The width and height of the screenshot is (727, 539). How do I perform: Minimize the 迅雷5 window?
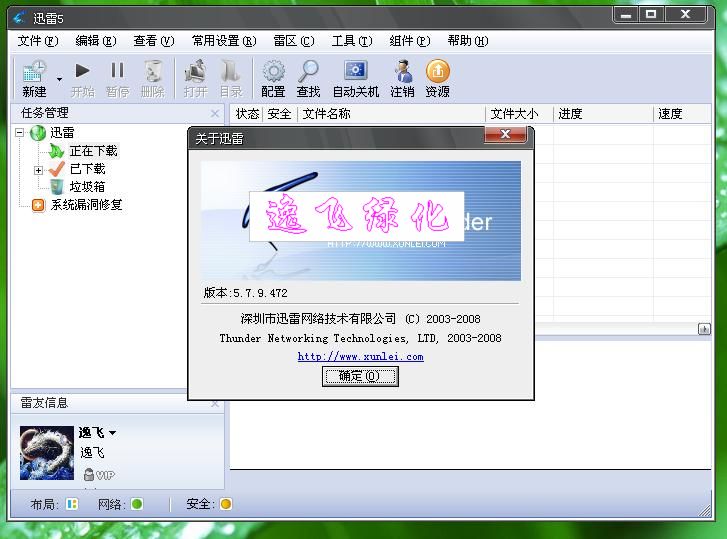[626, 15]
